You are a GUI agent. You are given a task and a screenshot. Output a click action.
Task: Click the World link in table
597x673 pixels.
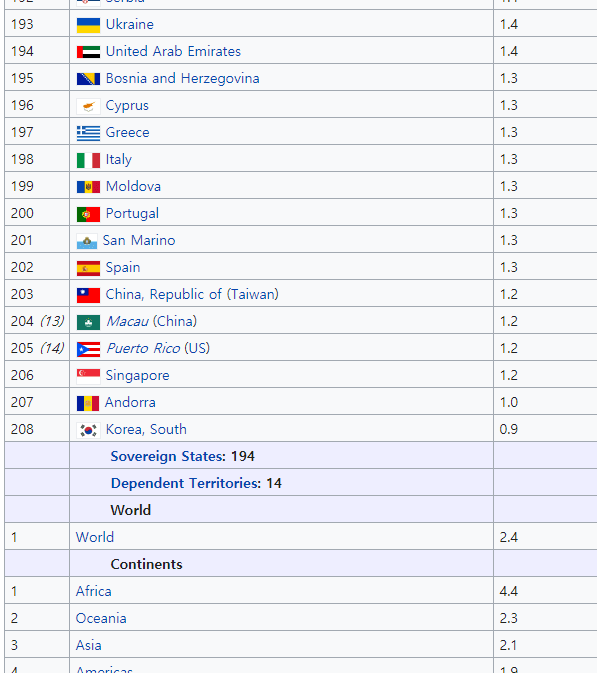(95, 537)
